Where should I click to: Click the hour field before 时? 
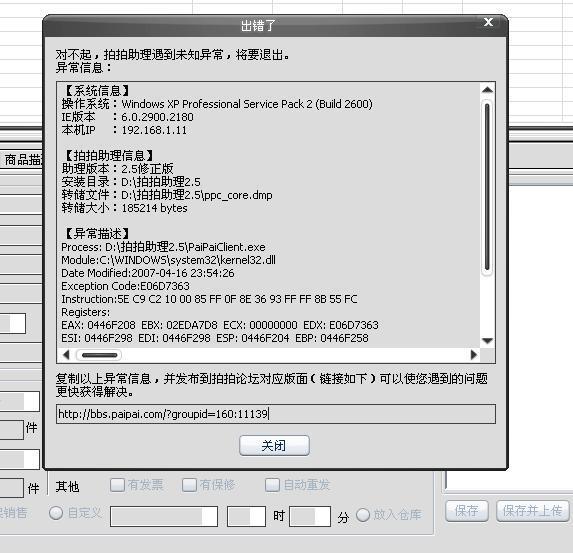tap(246, 516)
